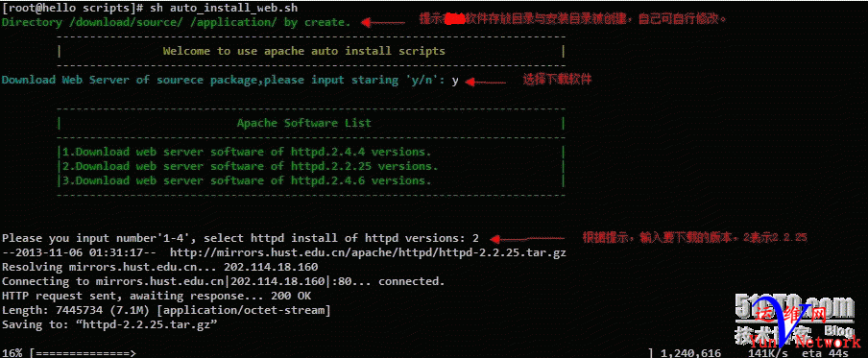Click the version number 2 entered at prompt
The width and height of the screenshot is (868, 358).
[x=475, y=238]
